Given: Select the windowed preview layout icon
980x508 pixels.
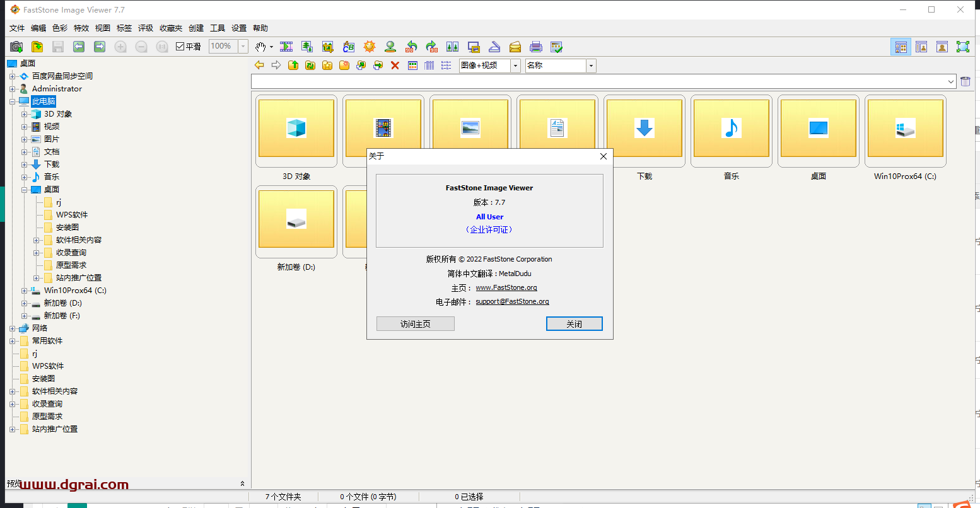Looking at the screenshot, I should (921, 47).
